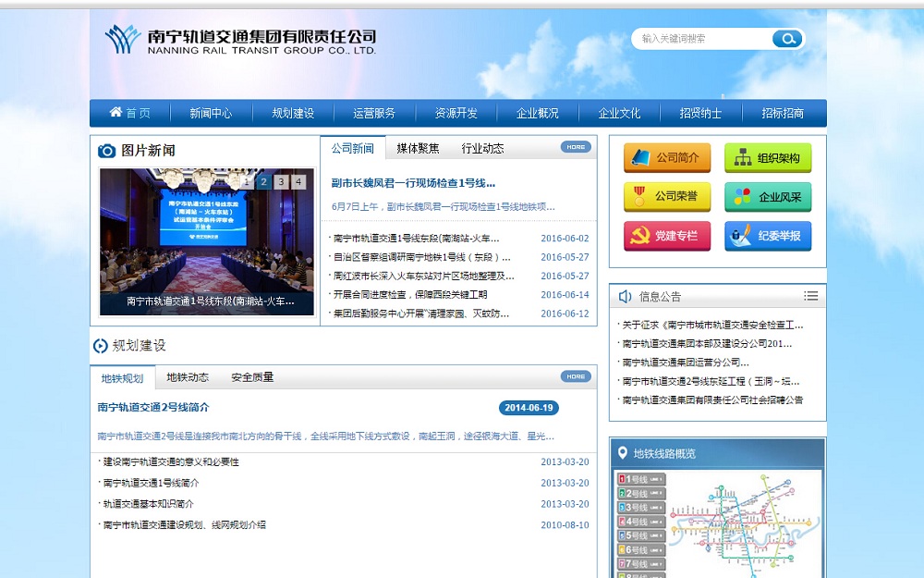This screenshot has width=924, height=578.
Task: Click the circular icon beside 规划建设 heading
Action: coord(100,346)
